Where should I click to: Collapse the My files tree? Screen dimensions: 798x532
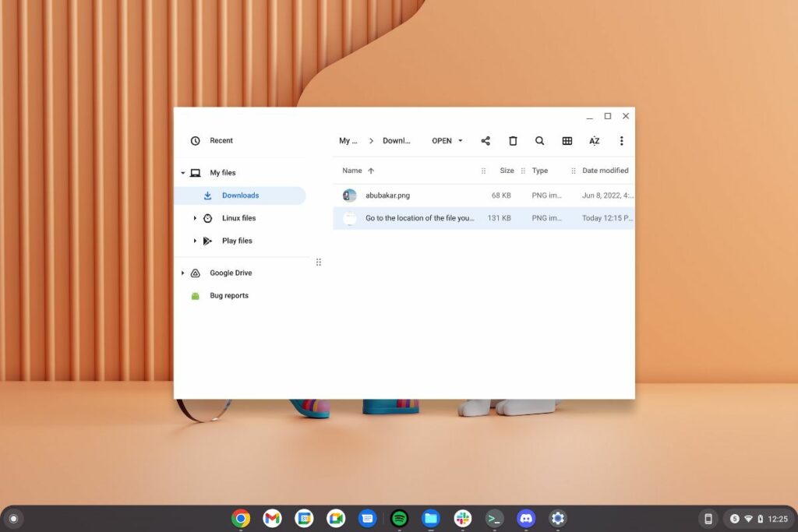point(183,173)
